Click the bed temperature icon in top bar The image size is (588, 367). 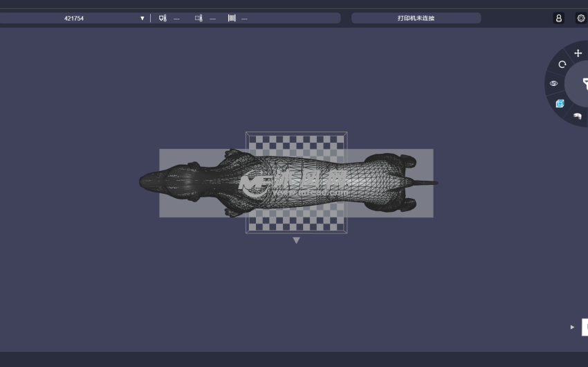(199, 18)
